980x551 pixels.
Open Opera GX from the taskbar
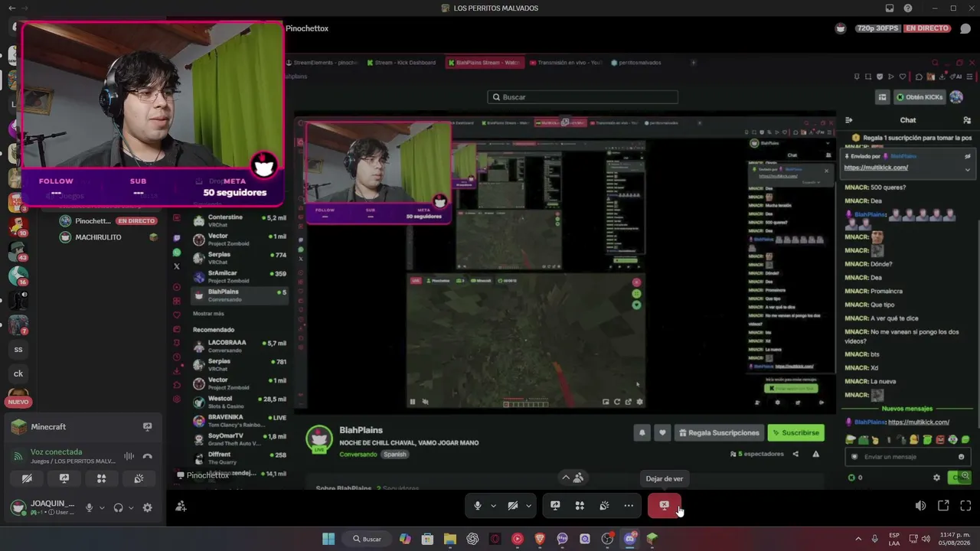click(495, 539)
